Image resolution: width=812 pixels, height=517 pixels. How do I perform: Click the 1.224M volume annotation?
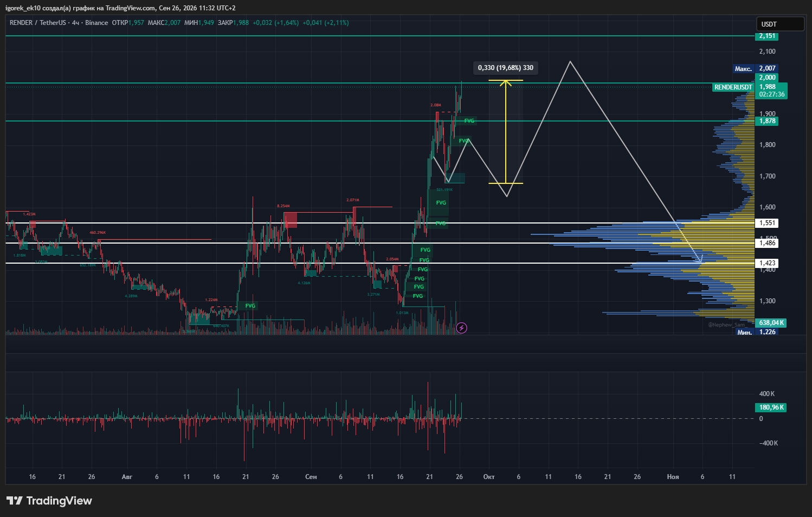click(x=211, y=300)
